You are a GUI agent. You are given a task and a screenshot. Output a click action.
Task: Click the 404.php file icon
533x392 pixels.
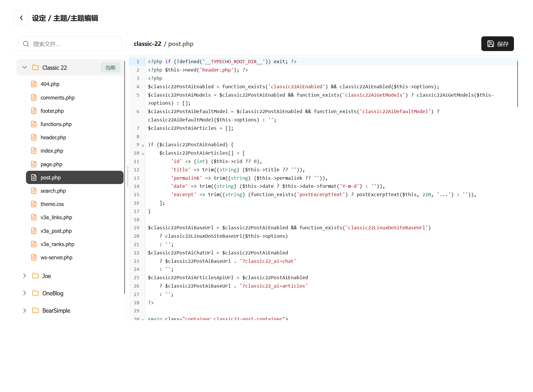tap(34, 84)
